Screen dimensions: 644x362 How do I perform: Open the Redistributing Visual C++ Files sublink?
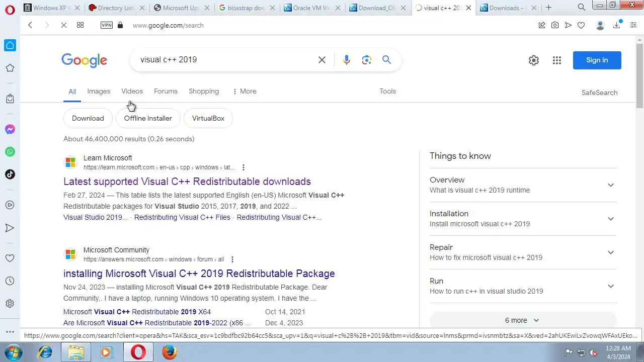(182, 218)
